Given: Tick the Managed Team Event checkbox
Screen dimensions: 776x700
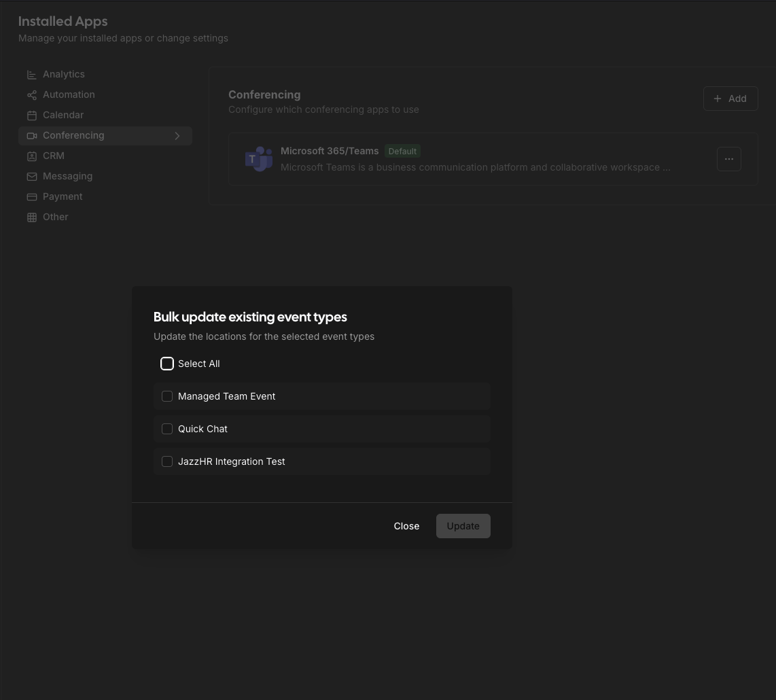Looking at the screenshot, I should pos(167,396).
